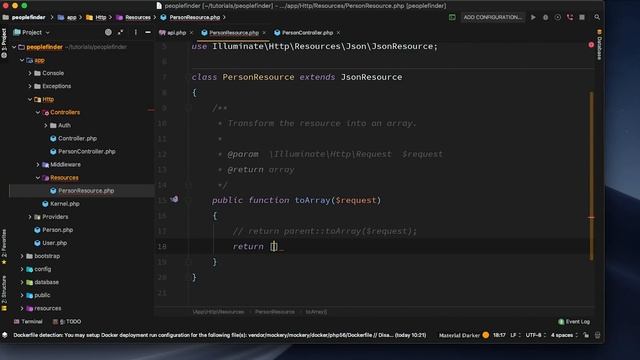This screenshot has height=360, width=640.
Task: Change the LF line separator
Action: (515, 335)
